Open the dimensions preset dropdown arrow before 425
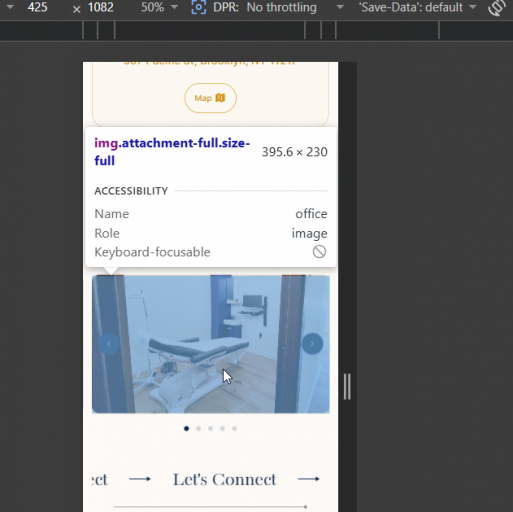The image size is (513, 512). coord(10,7)
